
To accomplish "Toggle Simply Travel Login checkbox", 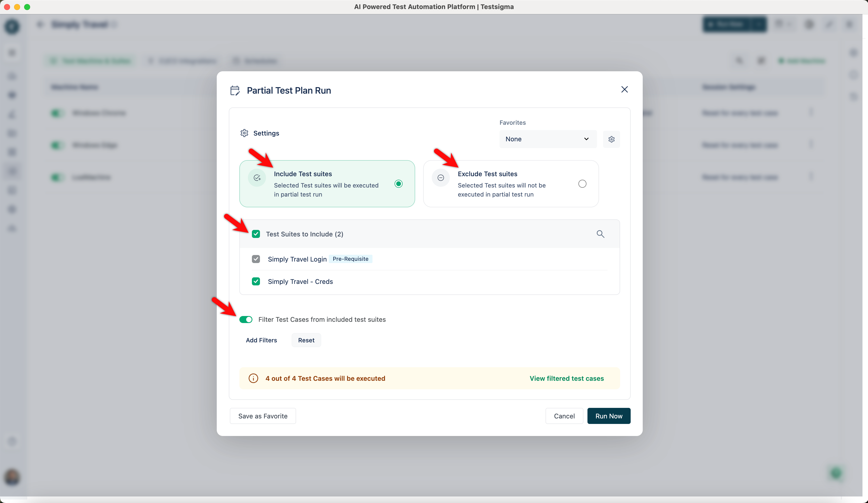I will [256, 259].
